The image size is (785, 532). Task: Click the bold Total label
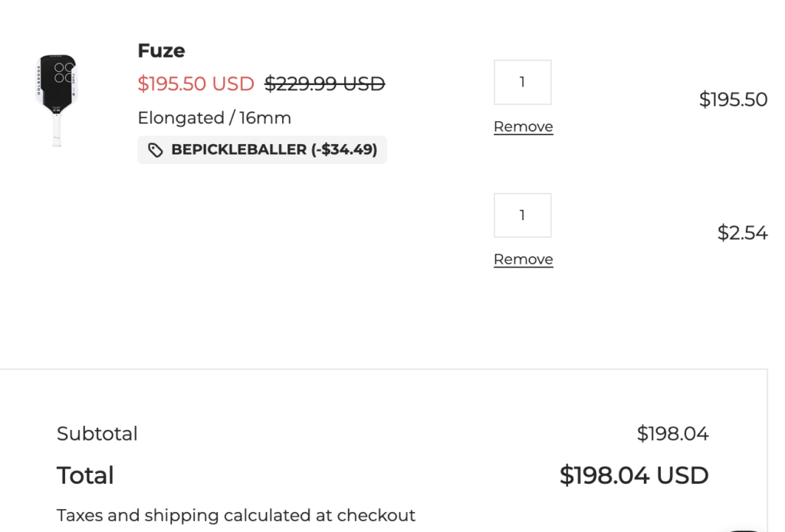[x=85, y=475]
